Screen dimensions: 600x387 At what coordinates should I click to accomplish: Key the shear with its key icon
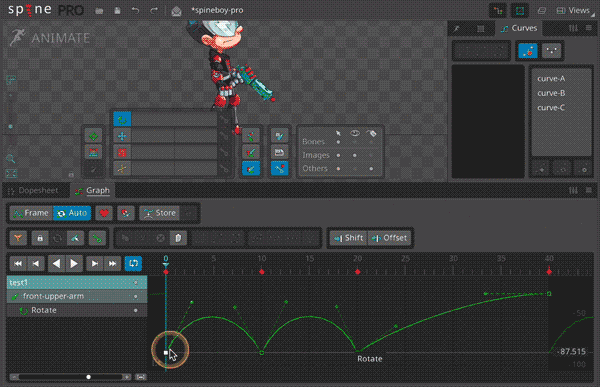tap(225, 169)
